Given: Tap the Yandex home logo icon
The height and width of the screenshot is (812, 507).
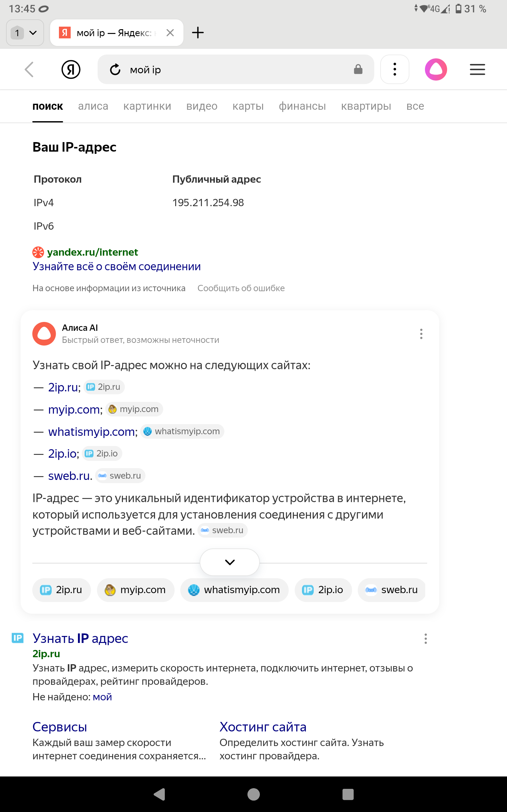Looking at the screenshot, I should point(71,69).
